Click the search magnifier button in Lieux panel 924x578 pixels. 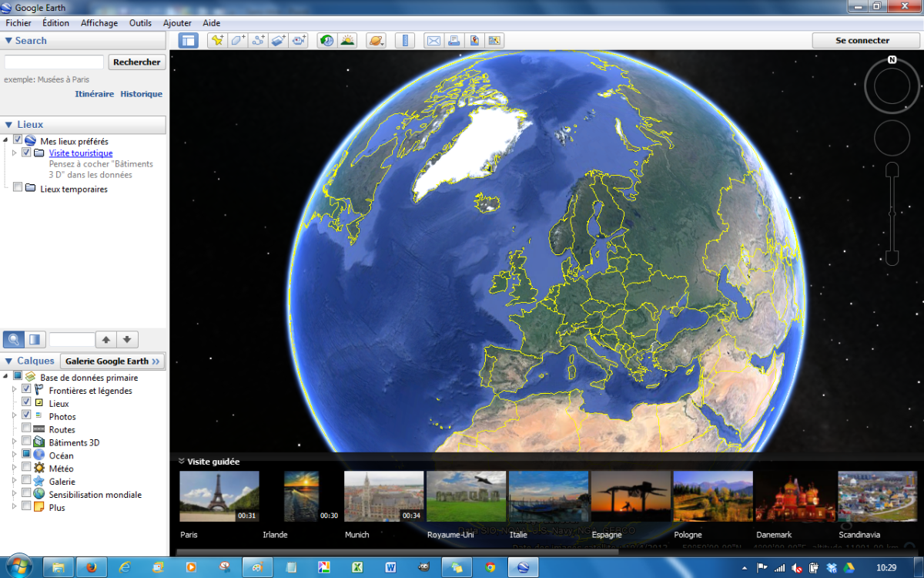pos(14,339)
